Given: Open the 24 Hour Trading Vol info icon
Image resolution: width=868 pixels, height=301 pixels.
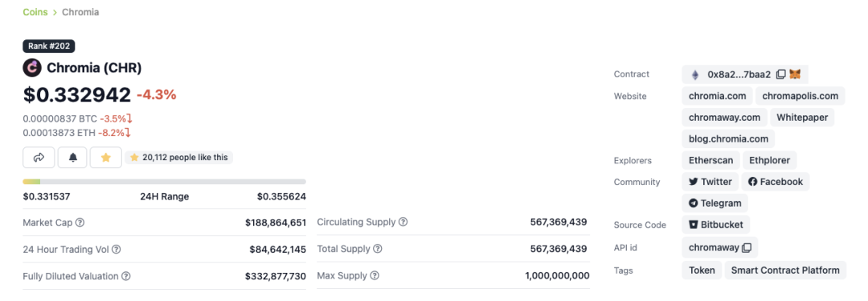Looking at the screenshot, I should 117,249.
